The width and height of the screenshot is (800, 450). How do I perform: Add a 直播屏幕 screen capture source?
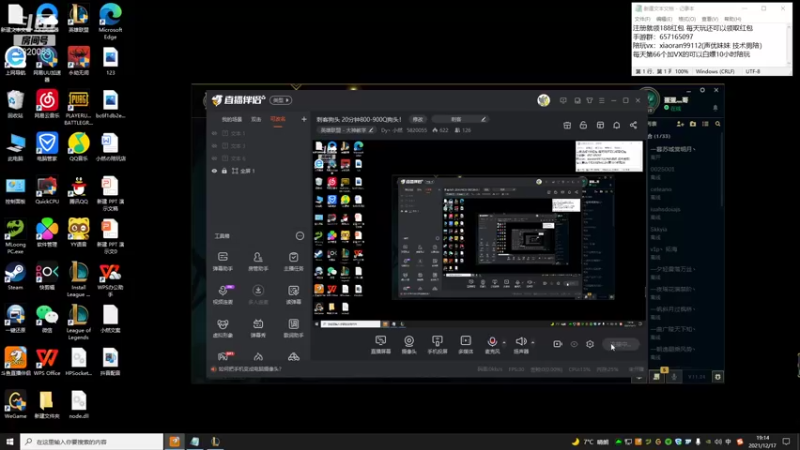pos(381,344)
